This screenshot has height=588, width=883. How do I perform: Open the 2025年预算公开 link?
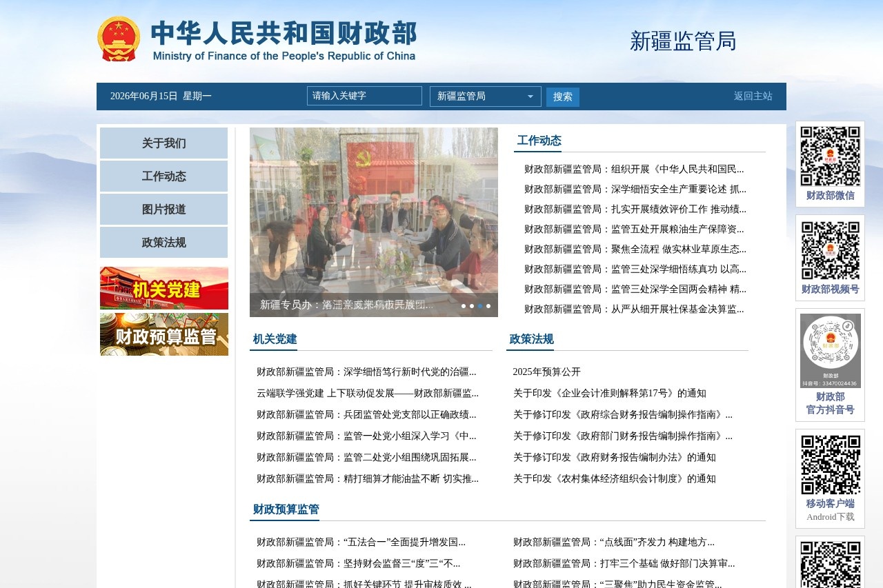click(547, 372)
